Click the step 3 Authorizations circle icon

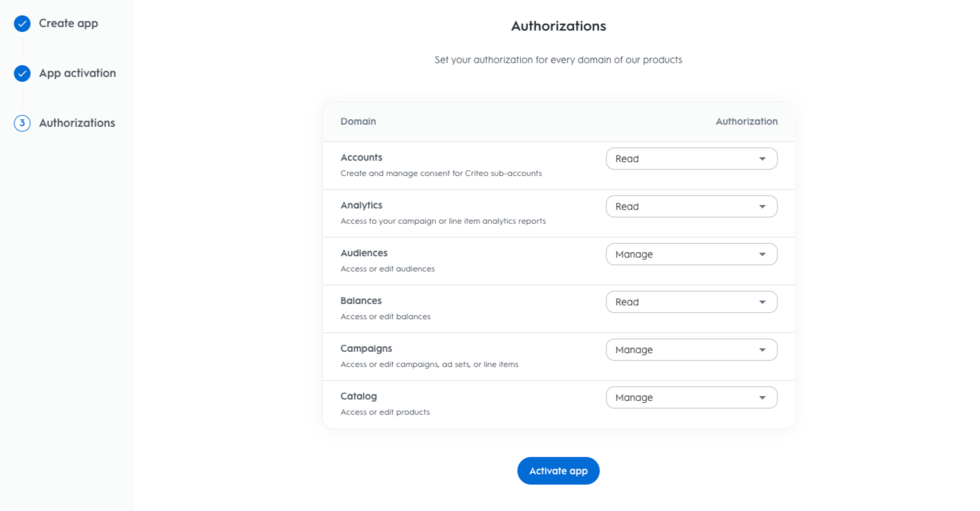[x=22, y=123]
